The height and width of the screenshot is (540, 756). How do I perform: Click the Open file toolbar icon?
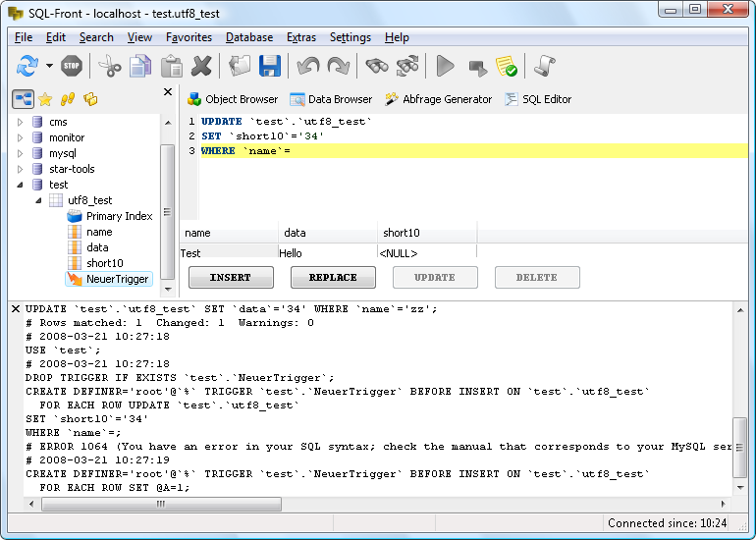pos(240,66)
